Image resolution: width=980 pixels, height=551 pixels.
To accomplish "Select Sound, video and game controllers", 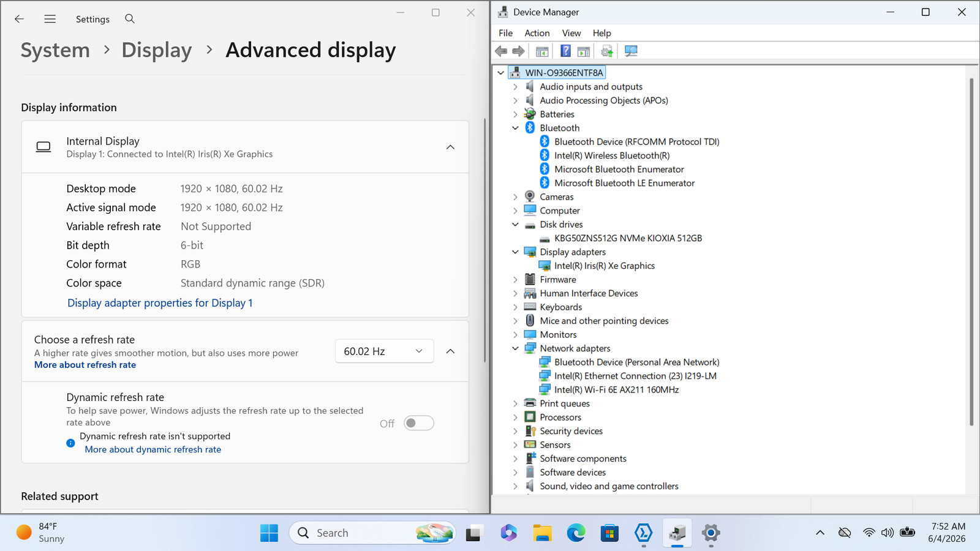I will [609, 486].
